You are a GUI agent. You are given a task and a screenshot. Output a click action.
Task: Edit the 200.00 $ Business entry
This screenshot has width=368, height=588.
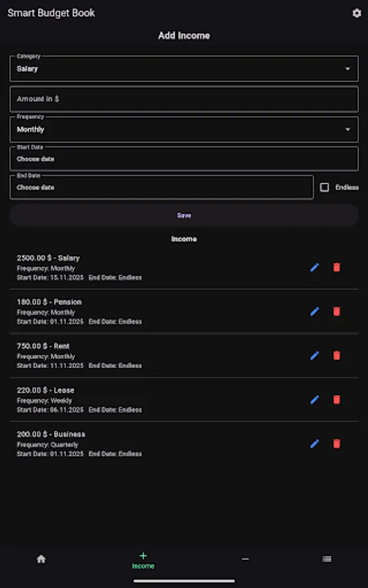point(314,444)
